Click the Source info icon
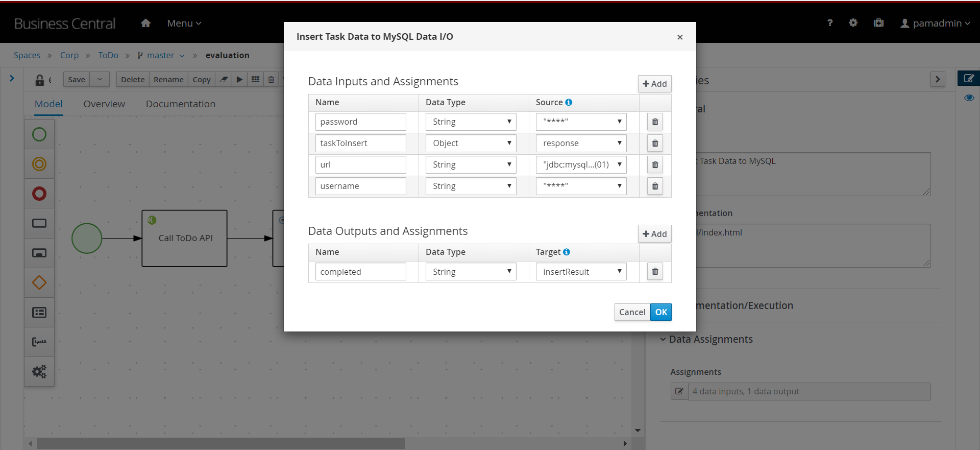Viewport: 980px width, 450px height. (569, 102)
